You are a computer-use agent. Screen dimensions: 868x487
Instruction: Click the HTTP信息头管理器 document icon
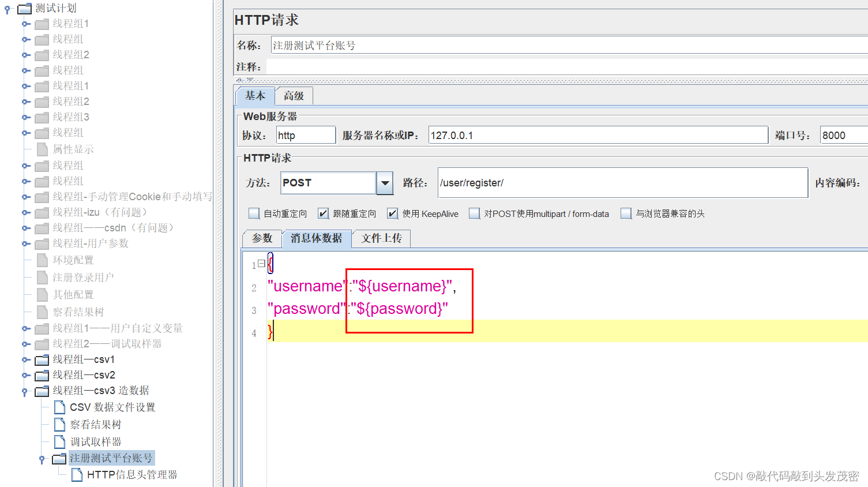(x=77, y=475)
